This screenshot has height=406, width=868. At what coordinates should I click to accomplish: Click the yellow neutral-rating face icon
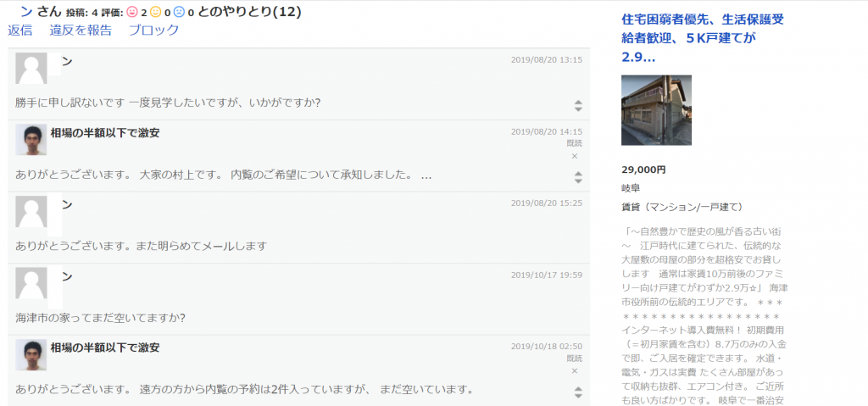pyautogui.click(x=155, y=13)
